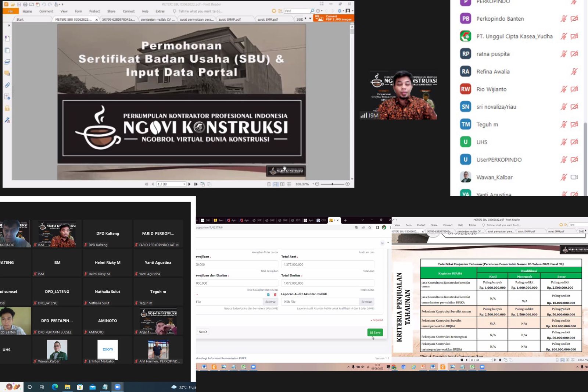
Task: Open the attachments paperclip panel in sidebar
Action: tap(7, 85)
